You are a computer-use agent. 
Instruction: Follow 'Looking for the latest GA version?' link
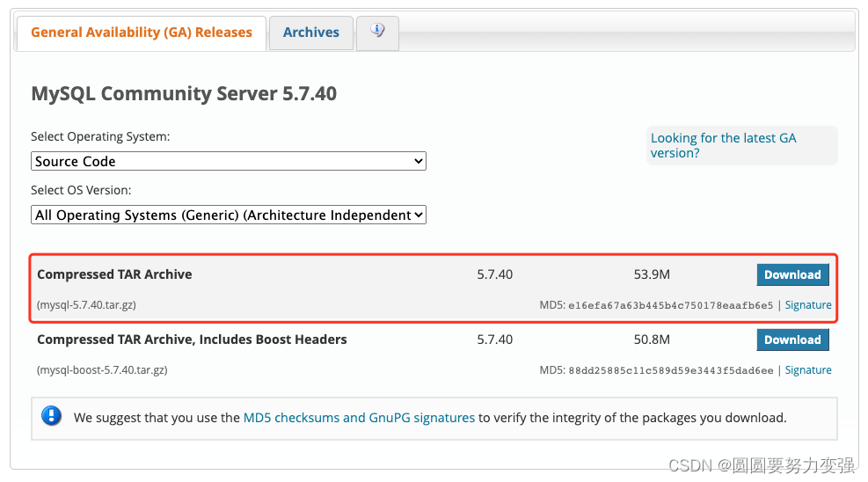(x=724, y=145)
